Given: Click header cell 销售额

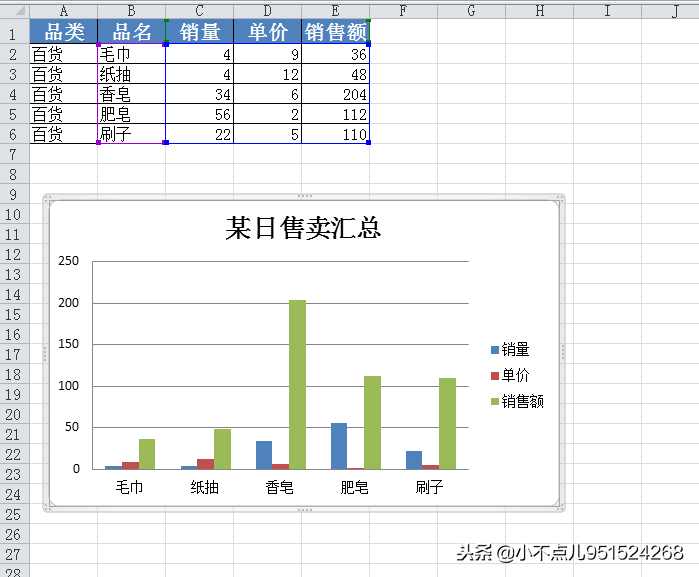Looking at the screenshot, I should click(x=336, y=32).
